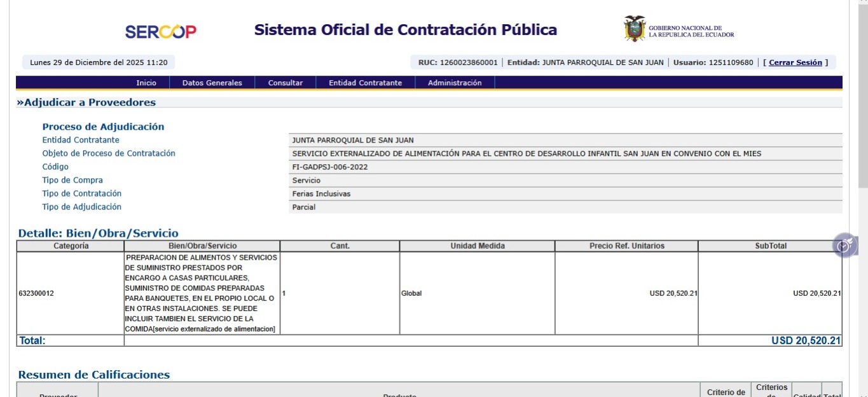This screenshot has width=868, height=397.
Task: Click the SubTotal column header
Action: 770,246
